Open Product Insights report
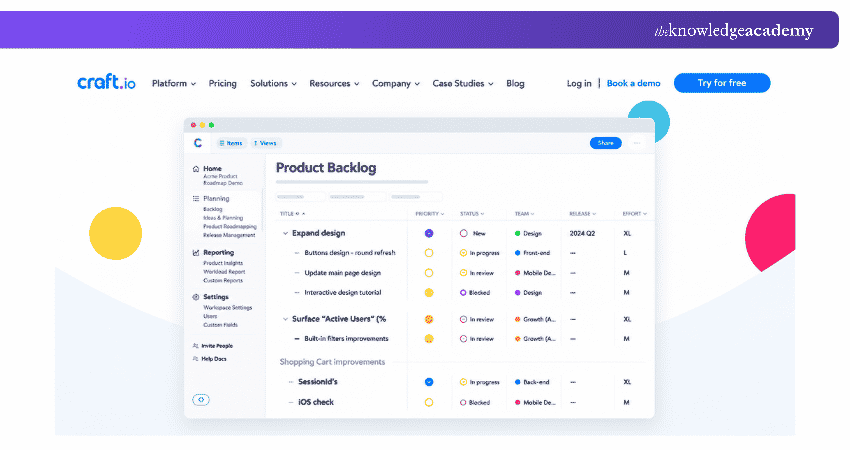 pyautogui.click(x=223, y=263)
